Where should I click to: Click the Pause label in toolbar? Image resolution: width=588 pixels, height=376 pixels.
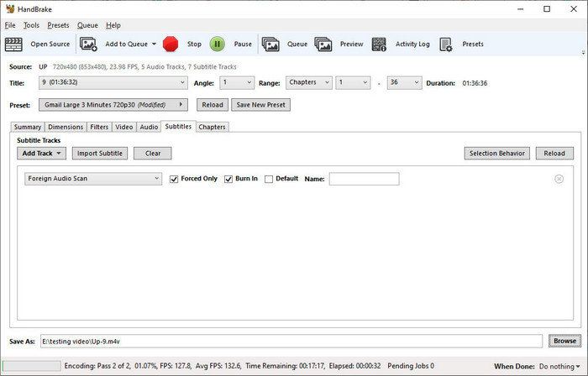[x=243, y=44]
